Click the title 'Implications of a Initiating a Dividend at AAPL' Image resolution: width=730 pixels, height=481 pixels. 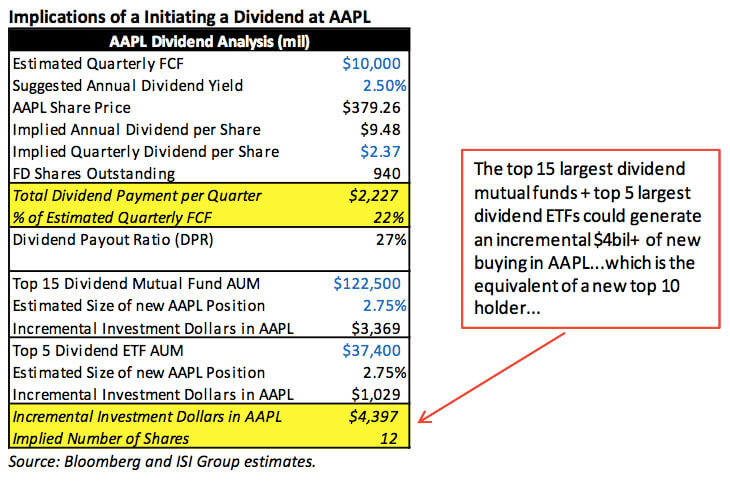tap(189, 17)
